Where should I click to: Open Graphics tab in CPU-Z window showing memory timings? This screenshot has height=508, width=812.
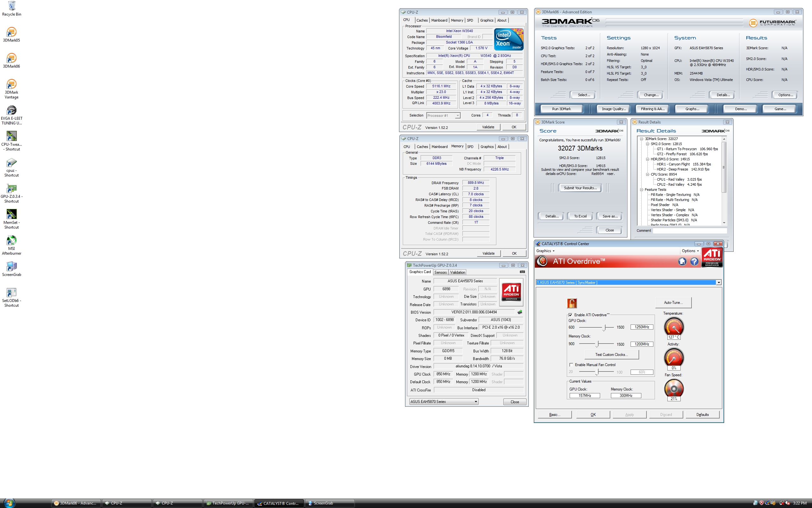point(487,147)
